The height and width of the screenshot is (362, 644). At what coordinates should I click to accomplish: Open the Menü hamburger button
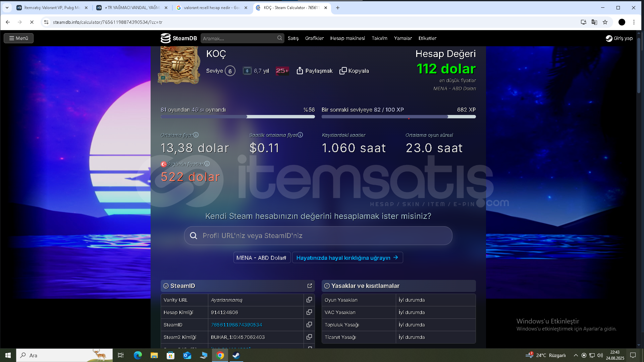click(x=18, y=38)
